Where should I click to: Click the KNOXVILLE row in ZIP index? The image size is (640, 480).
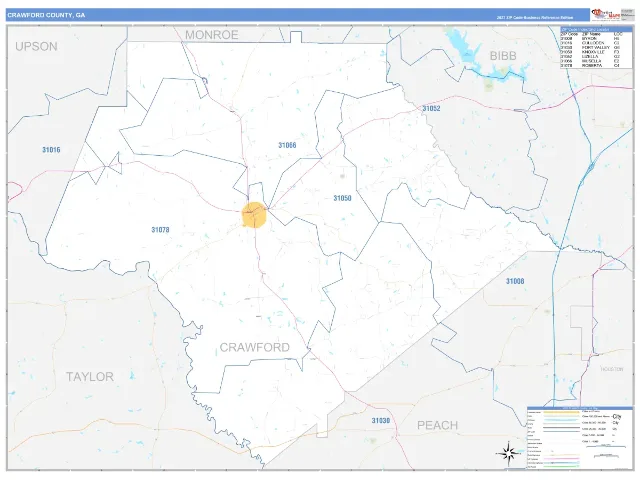591,52
